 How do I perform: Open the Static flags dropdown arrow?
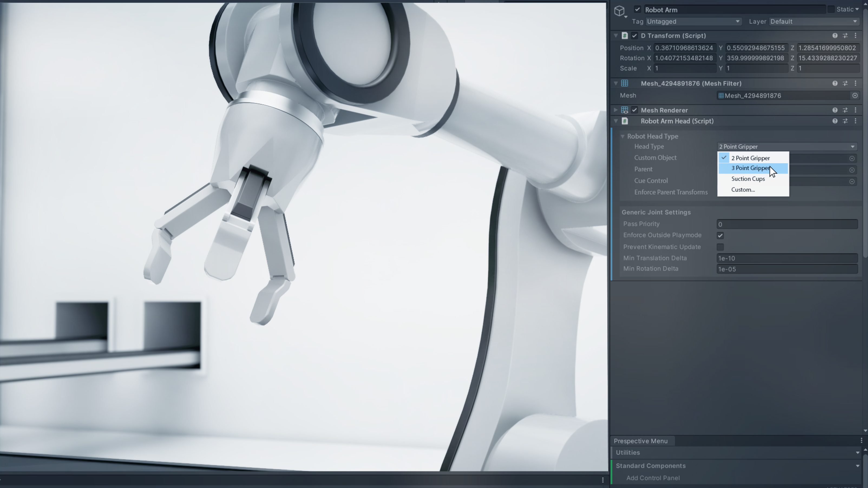[857, 9]
